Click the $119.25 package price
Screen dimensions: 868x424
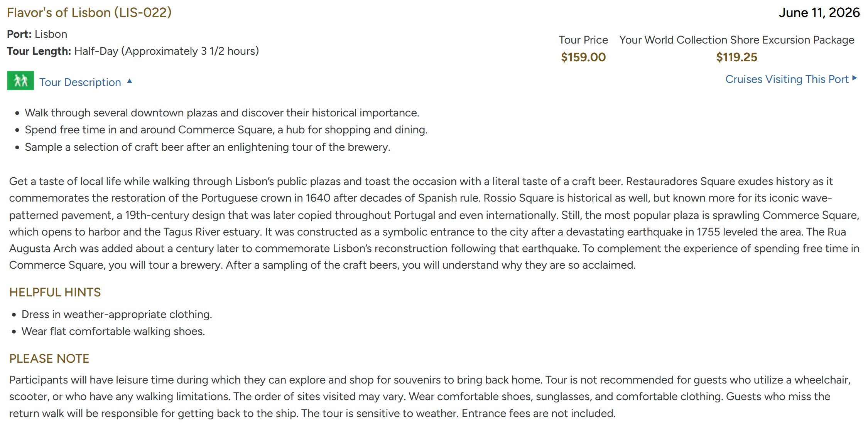pos(736,57)
